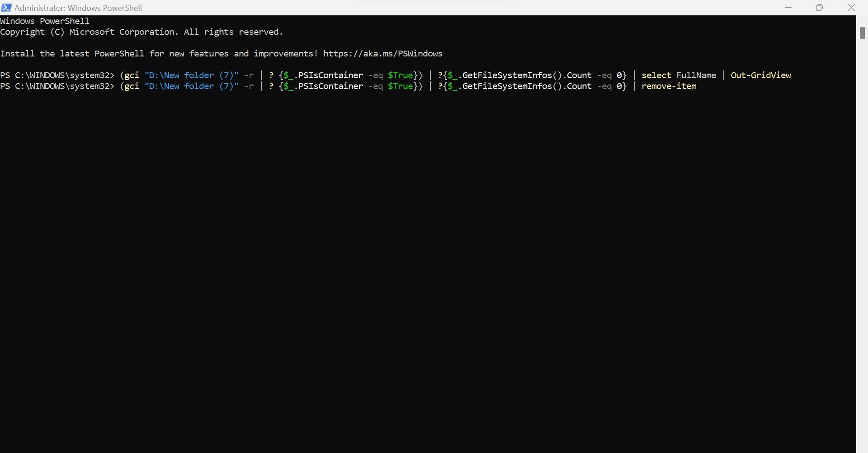This screenshot has width=868, height=453.
Task: Click the remove-item cmdlet text
Action: (669, 86)
